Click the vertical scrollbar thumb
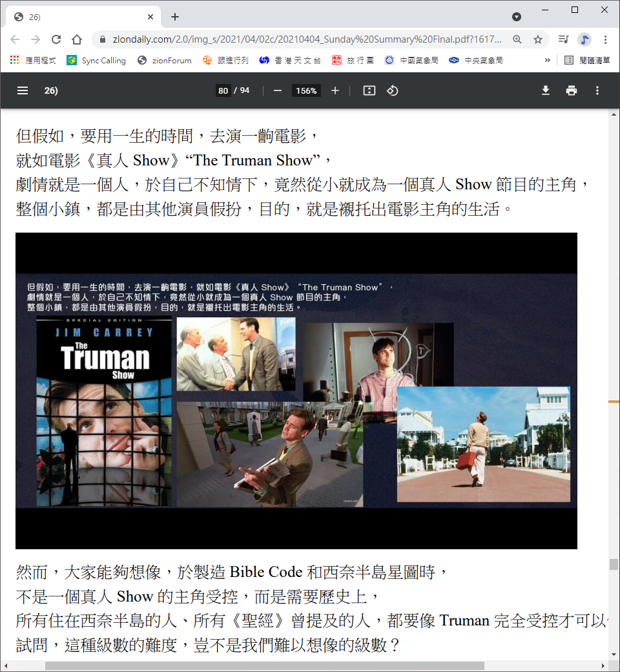 (x=614, y=564)
